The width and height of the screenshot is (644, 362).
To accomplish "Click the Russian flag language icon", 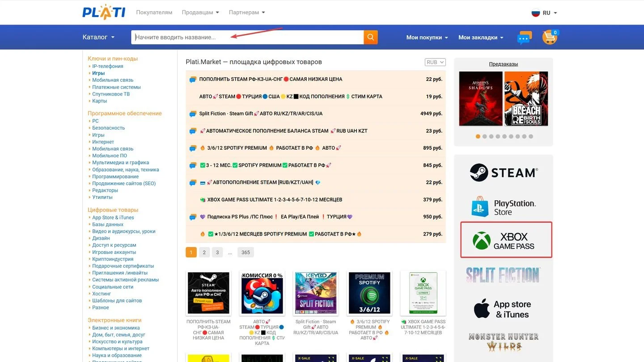I will [x=536, y=13].
